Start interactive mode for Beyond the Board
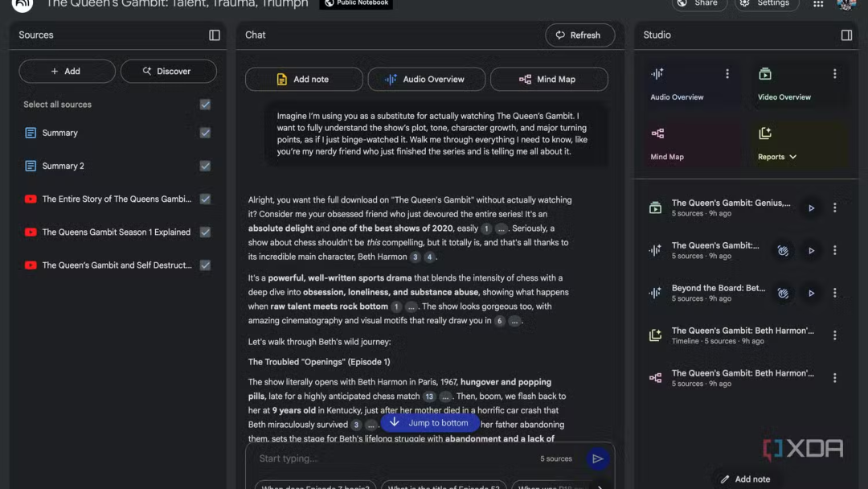 (783, 293)
